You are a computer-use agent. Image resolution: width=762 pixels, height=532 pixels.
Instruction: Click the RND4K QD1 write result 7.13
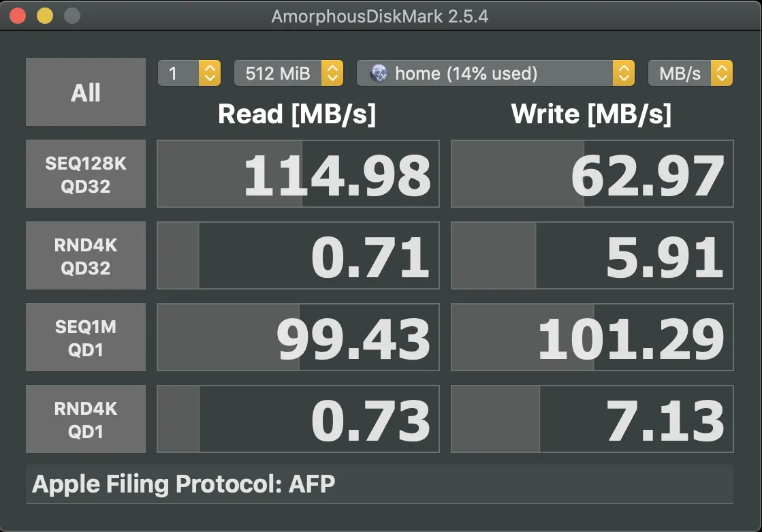(592, 419)
